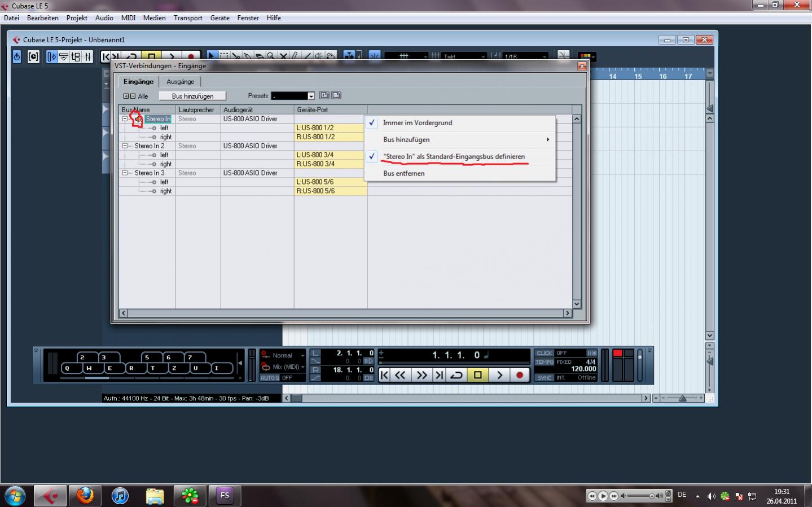The width and height of the screenshot is (812, 507).
Task: Adjust the project horizontal zoom slider
Action: pos(682,398)
